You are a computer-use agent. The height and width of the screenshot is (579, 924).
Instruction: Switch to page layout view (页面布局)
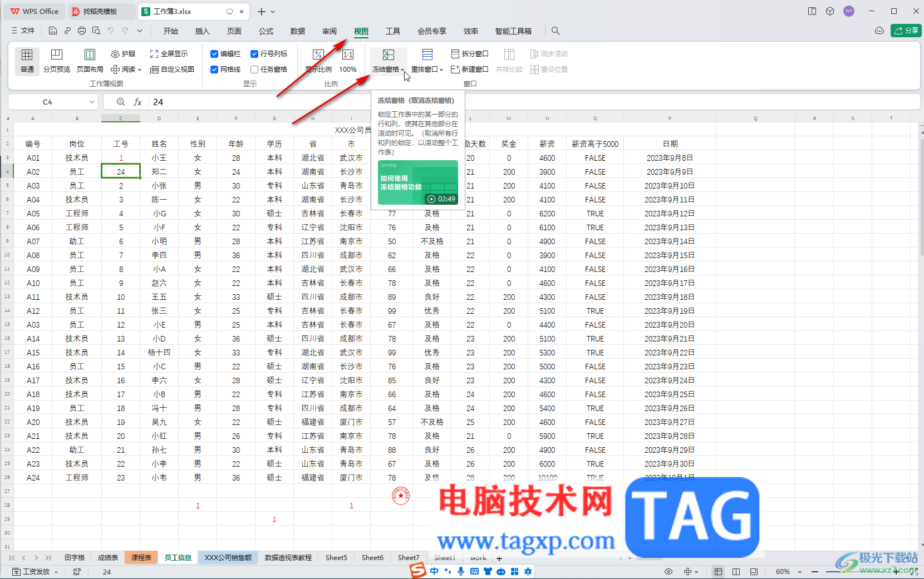coord(90,61)
